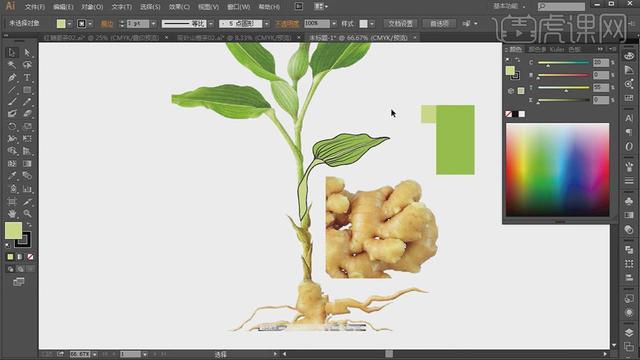
Task: Select the Symbol Sprayer tool
Action: point(12,189)
